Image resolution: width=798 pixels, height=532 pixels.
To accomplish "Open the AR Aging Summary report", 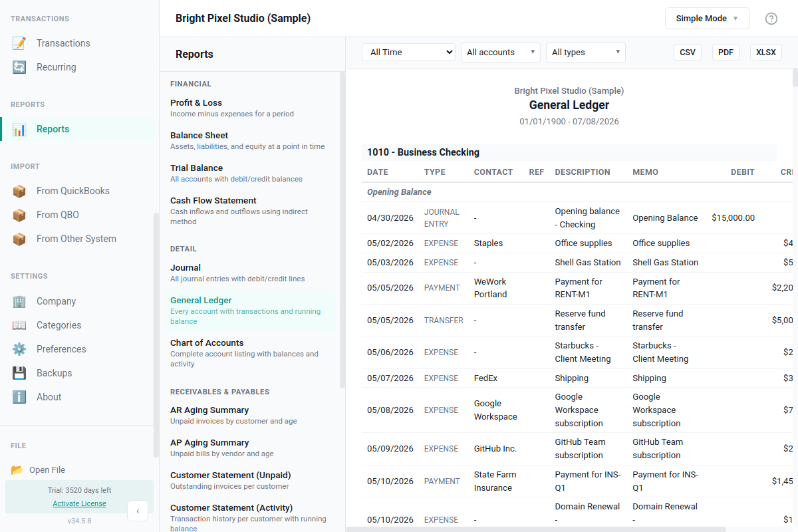I will tap(251, 415).
